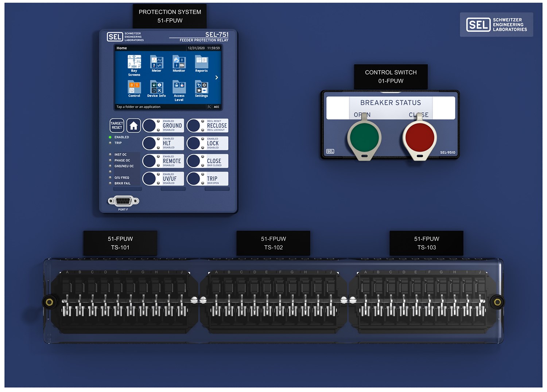
Task: Click the 51-FPUW TS-102 nameplate
Action: (x=273, y=243)
